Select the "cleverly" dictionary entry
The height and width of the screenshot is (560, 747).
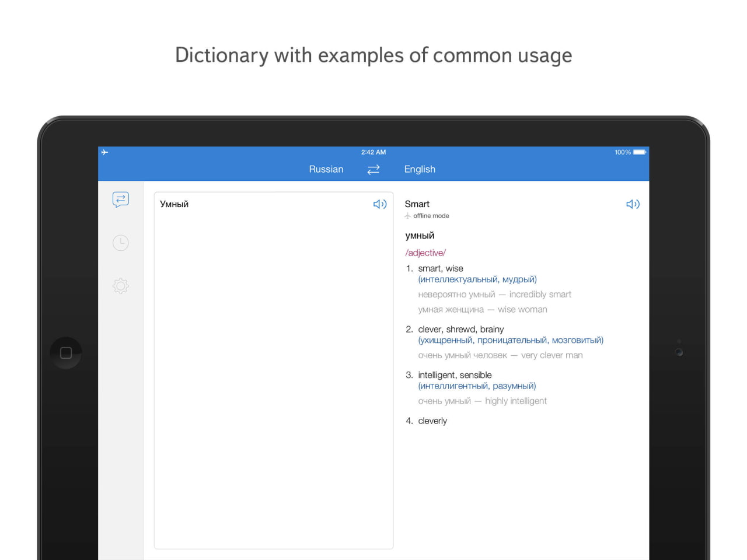pos(432,421)
